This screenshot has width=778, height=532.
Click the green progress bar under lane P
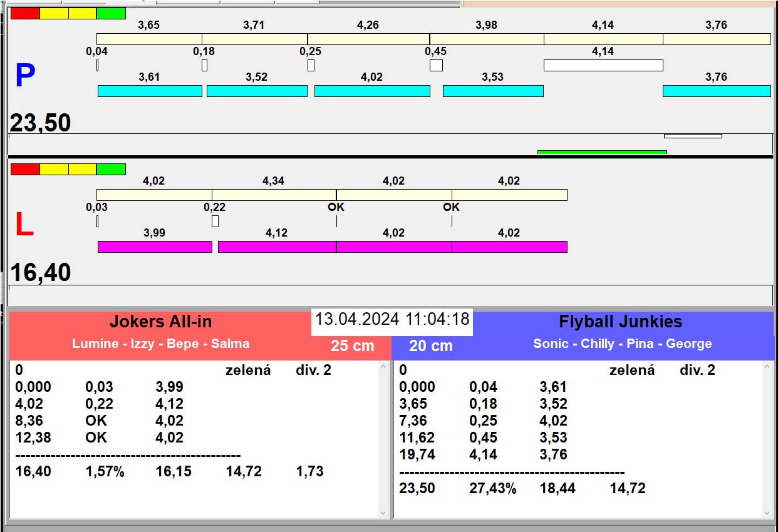(602, 152)
